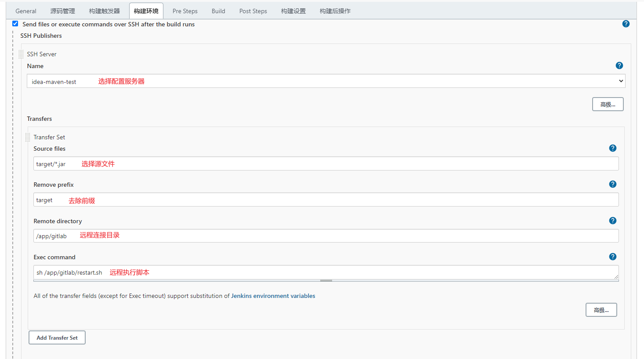Go to the Pre Steps tab
644x359 pixels.
coord(185,11)
